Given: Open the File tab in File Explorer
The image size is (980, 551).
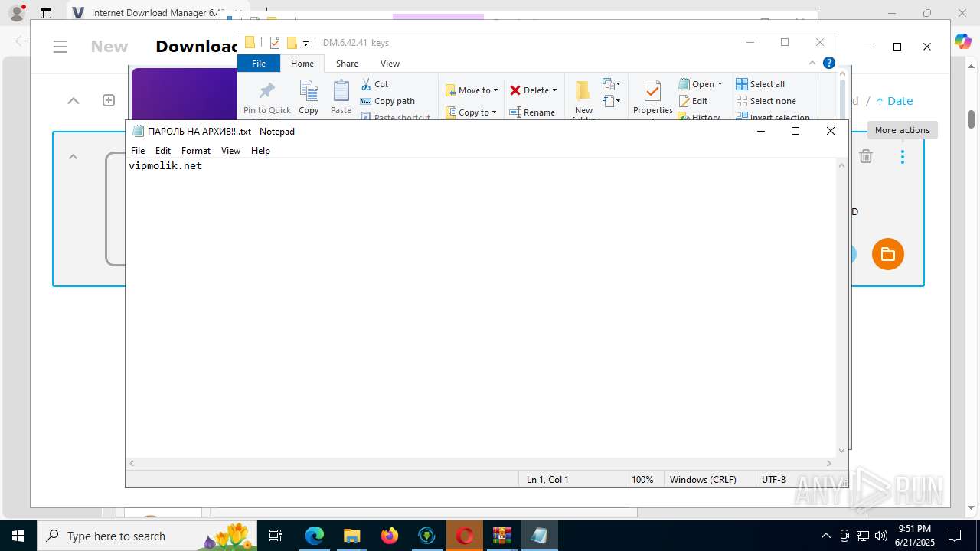Looking at the screenshot, I should [x=259, y=64].
